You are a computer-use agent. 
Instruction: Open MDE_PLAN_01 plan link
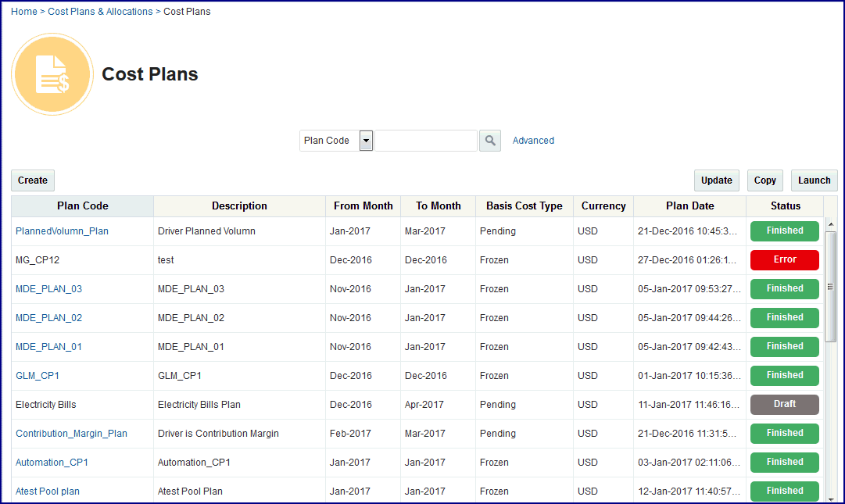click(48, 347)
